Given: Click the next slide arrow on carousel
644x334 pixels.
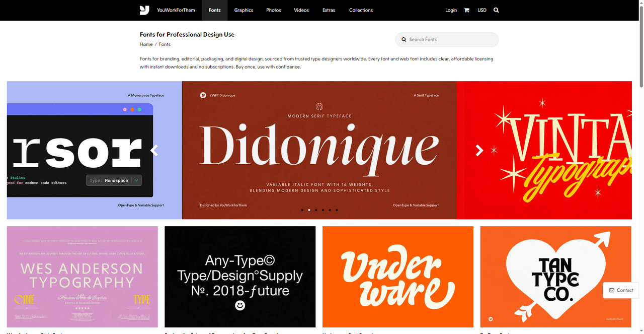Looking at the screenshot, I should pyautogui.click(x=479, y=150).
